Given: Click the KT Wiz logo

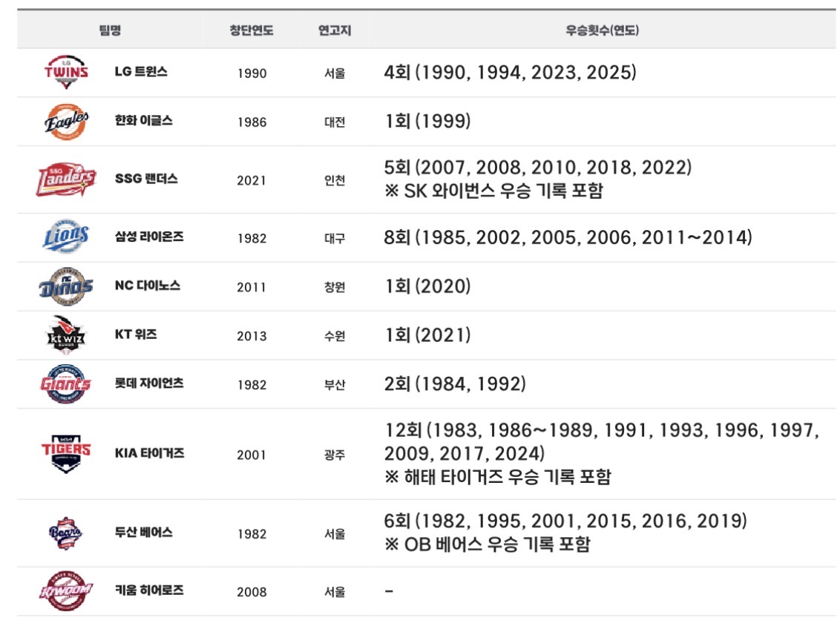Looking at the screenshot, I should pos(66,335).
